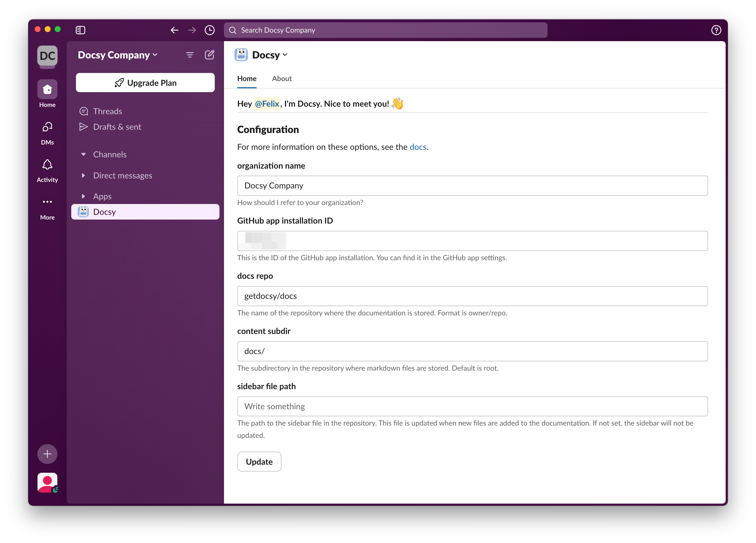Image resolution: width=756 pixels, height=543 pixels.
Task: Click the Drafts & sent arrow icon
Action: click(x=83, y=127)
